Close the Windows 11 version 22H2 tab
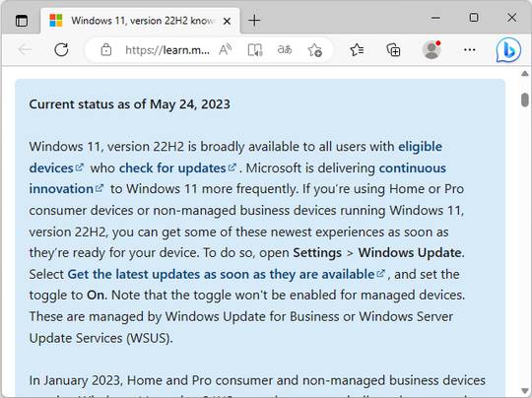532x398 pixels. click(x=227, y=22)
